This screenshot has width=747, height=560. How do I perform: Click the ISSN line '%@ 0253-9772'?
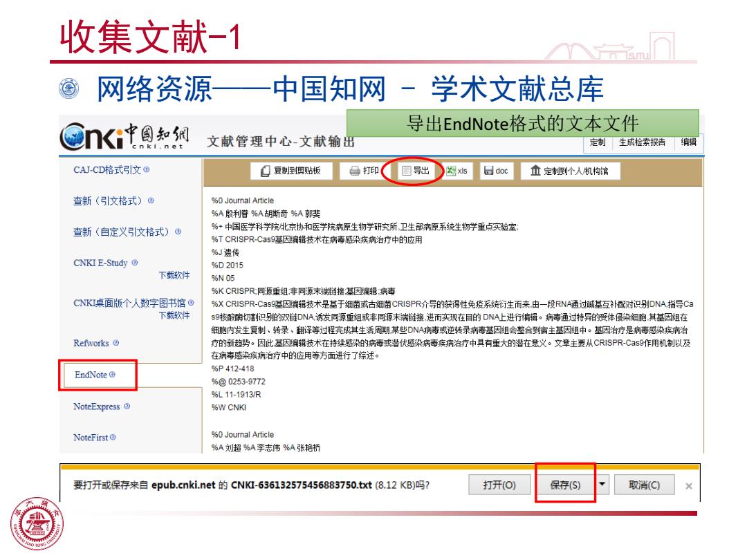[x=238, y=382]
